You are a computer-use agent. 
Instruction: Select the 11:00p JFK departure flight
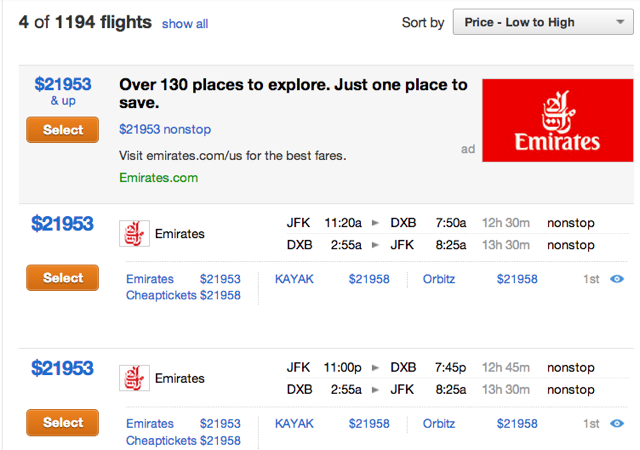pyautogui.click(x=62, y=422)
